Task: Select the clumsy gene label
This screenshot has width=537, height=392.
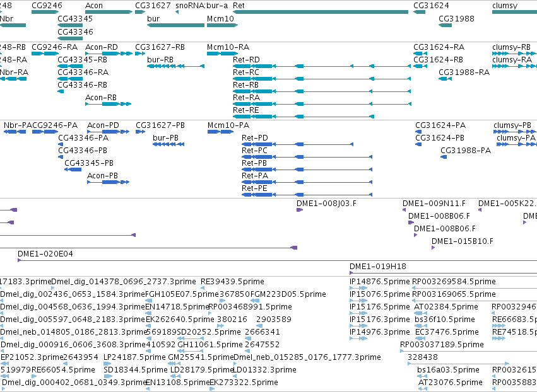Action: pos(505,6)
